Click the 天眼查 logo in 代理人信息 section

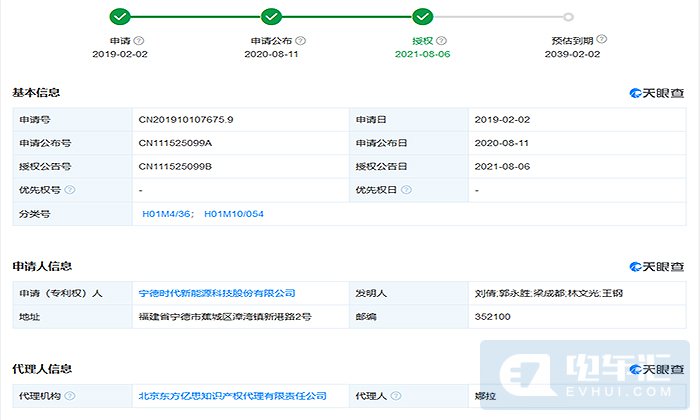coord(657,369)
